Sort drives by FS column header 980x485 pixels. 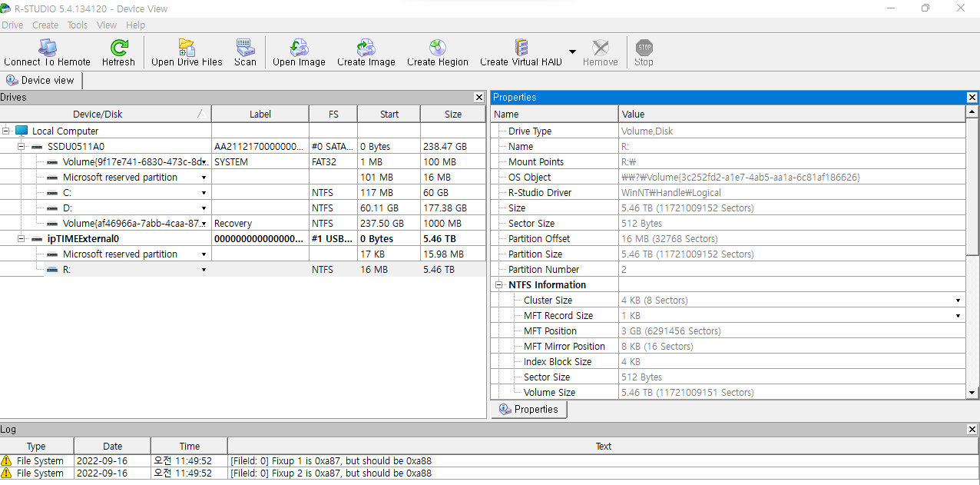(333, 114)
